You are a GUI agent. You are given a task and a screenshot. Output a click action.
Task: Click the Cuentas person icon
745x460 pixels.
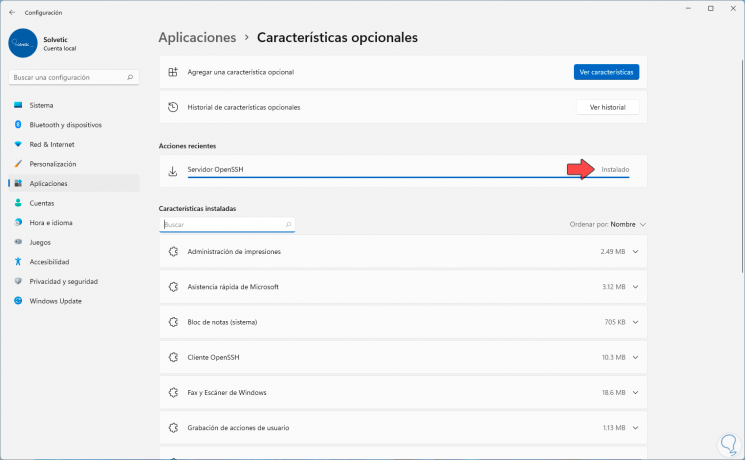tap(17, 203)
